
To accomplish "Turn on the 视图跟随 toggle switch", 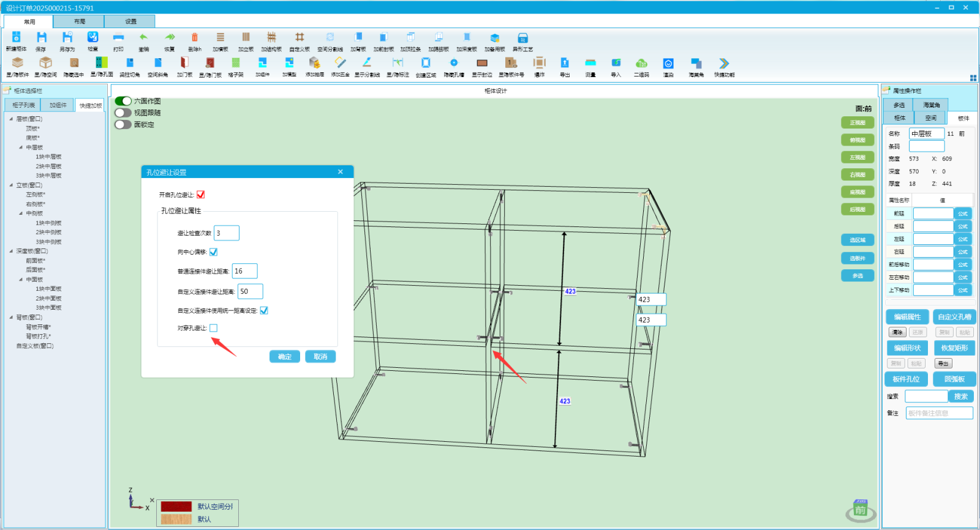I will point(123,113).
